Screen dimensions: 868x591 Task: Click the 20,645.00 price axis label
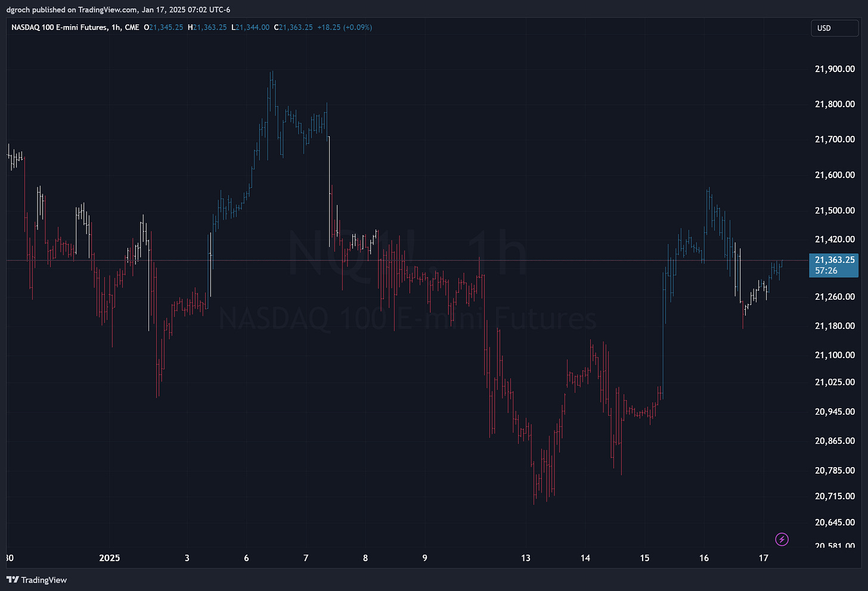835,522
